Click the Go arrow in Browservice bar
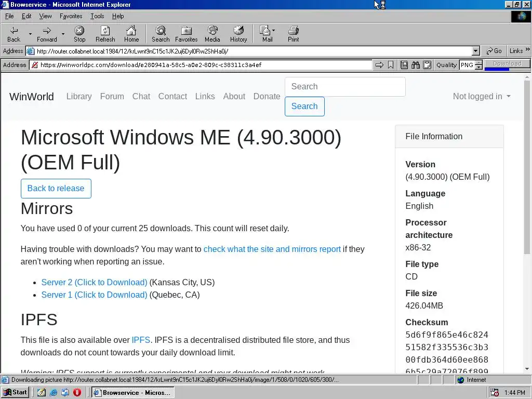Image resolution: width=532 pixels, height=399 pixels. coord(379,65)
